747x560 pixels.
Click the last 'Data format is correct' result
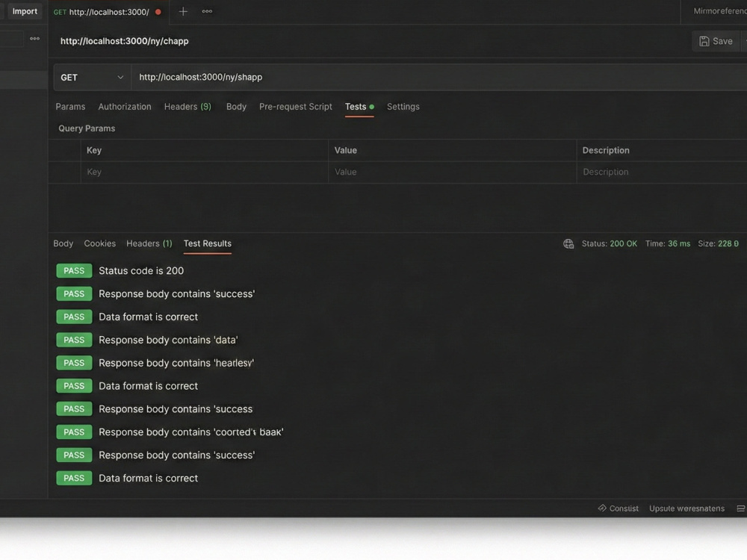pos(148,478)
